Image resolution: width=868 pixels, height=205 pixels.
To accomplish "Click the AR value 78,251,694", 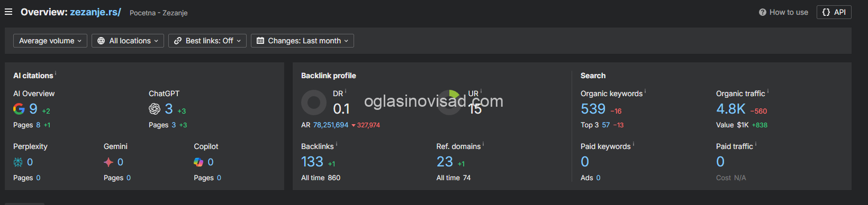I will (x=331, y=125).
